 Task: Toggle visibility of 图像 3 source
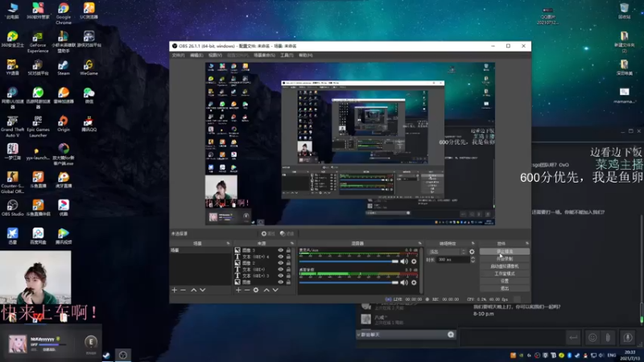(x=280, y=250)
